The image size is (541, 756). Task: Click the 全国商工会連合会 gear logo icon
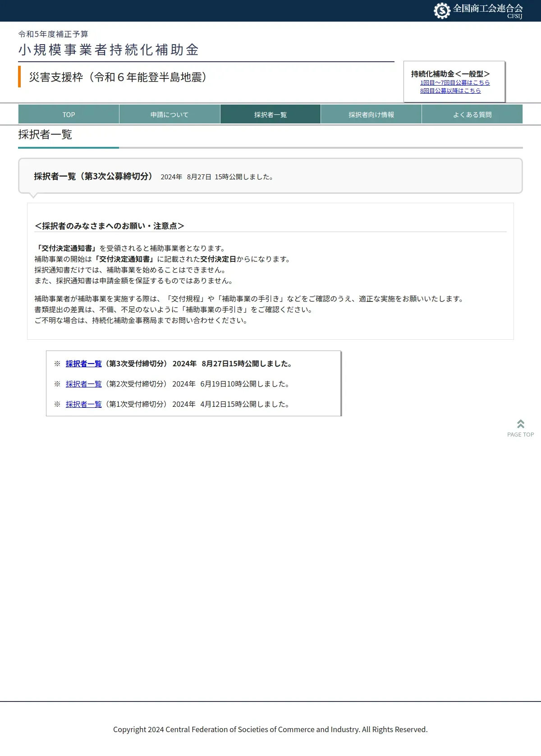click(x=442, y=10)
